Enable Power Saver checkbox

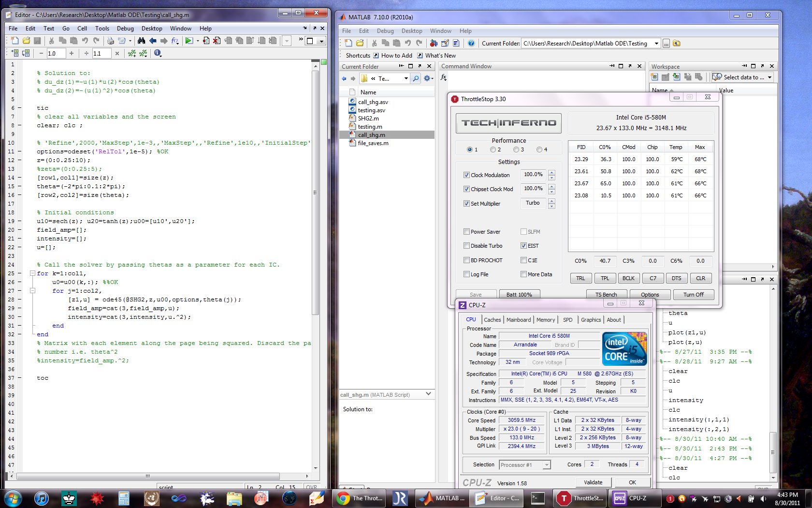(466, 232)
